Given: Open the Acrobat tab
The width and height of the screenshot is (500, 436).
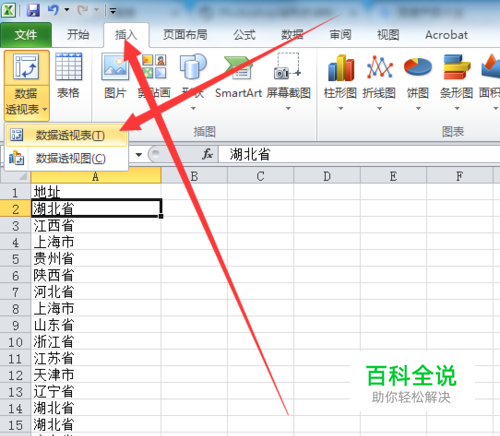Looking at the screenshot, I should coord(446,35).
